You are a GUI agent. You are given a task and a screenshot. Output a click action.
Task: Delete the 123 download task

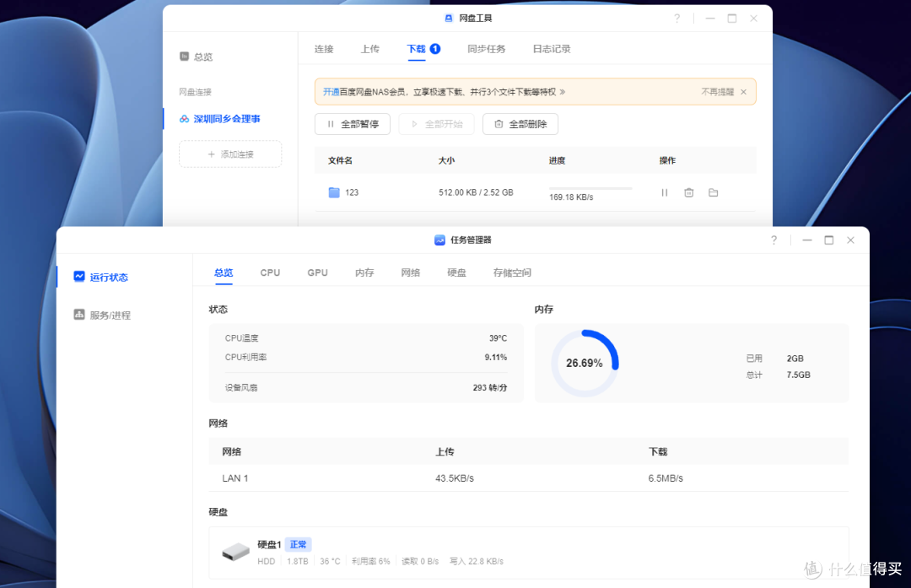688,192
